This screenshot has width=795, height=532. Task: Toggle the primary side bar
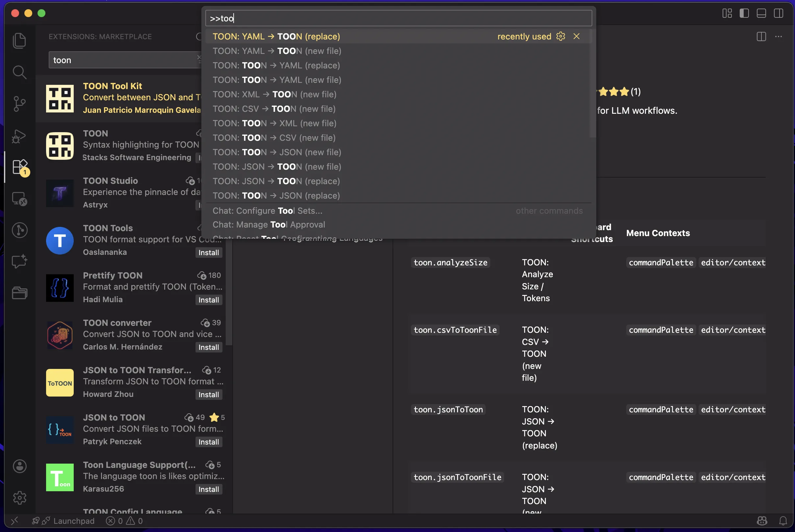744,13
